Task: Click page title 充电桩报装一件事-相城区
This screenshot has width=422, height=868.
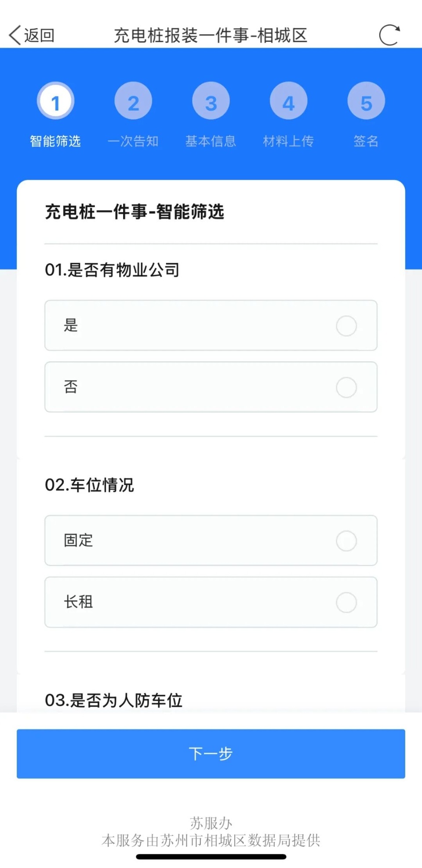Action: [x=211, y=35]
